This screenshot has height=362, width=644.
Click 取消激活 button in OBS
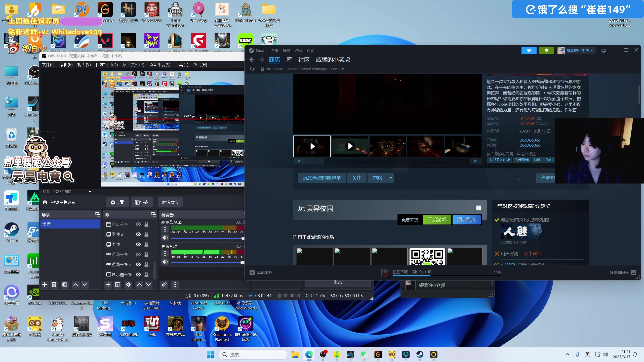pos(170,202)
